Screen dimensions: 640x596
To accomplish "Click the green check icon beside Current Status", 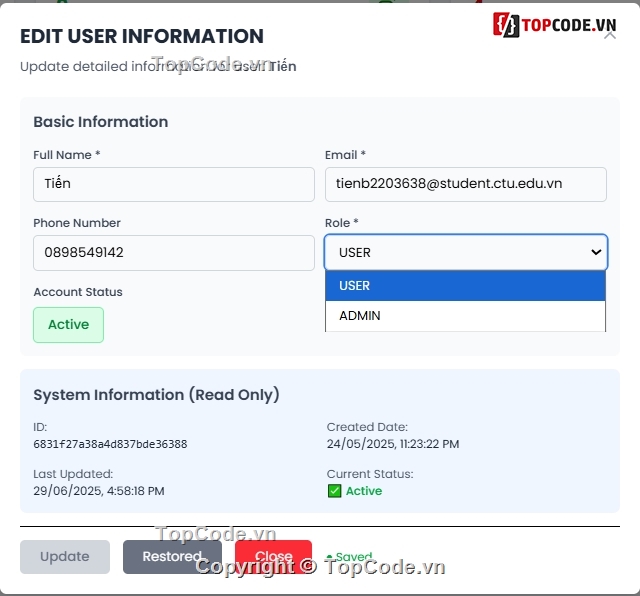I will click(x=334, y=491).
